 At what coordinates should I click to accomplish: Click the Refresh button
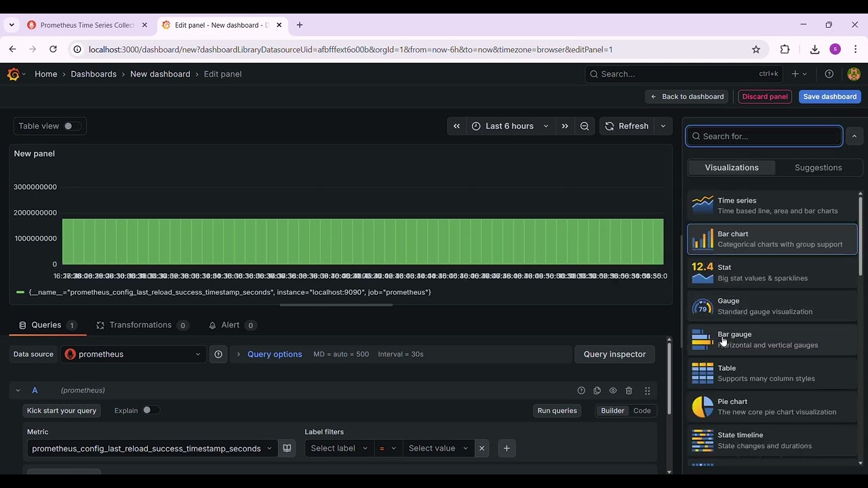[627, 126]
